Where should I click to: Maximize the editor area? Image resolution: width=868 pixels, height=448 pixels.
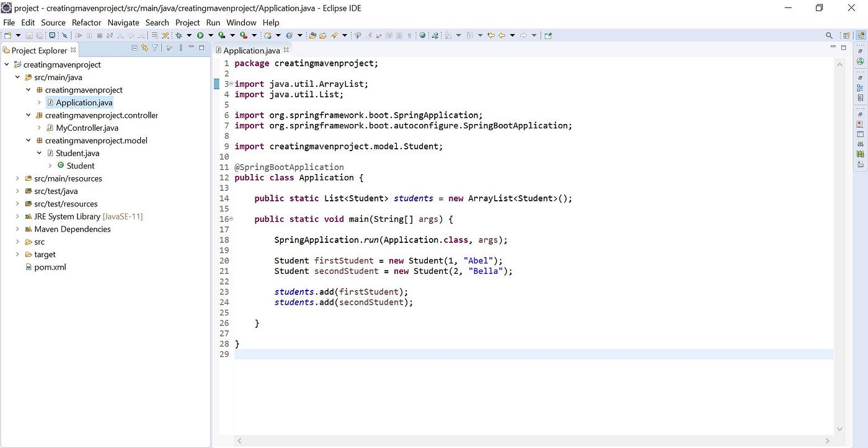click(x=843, y=47)
